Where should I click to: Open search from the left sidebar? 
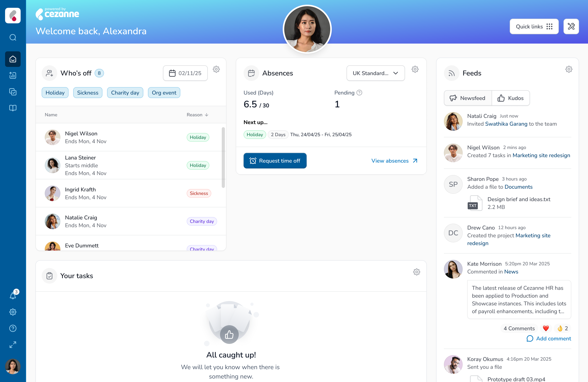click(13, 37)
